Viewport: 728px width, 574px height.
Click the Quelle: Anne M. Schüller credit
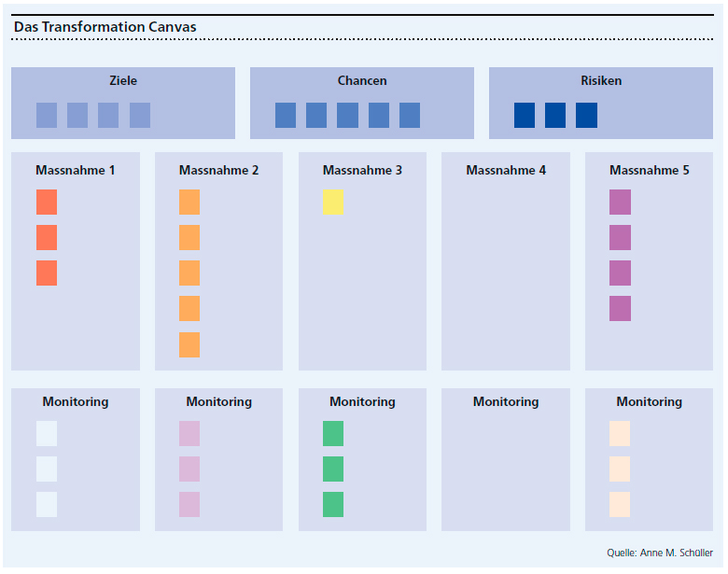coord(659,553)
